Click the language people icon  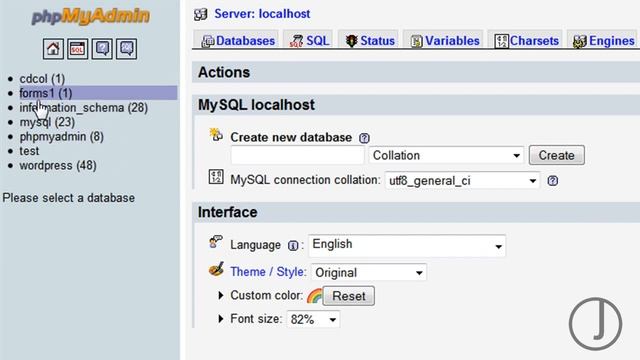216,242
